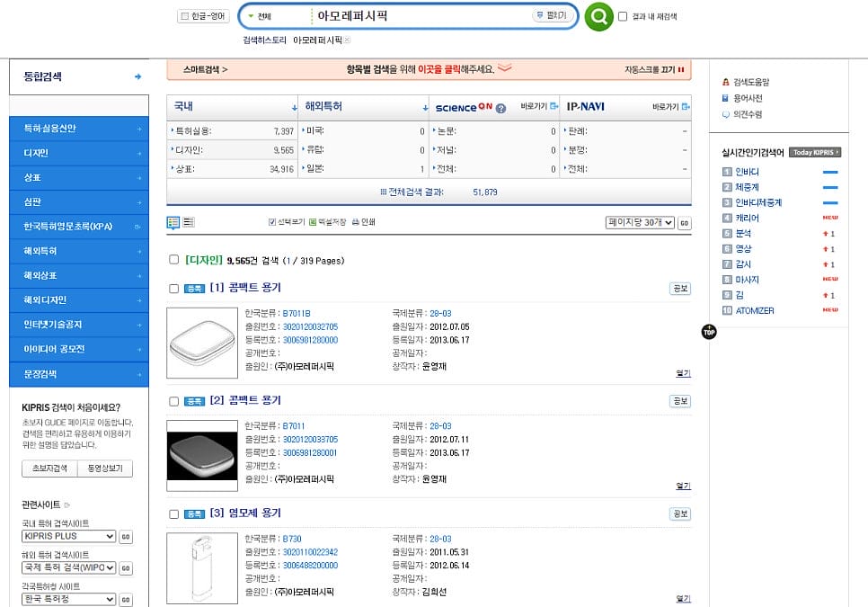Expand the 국내 section arrow
The width and height of the screenshot is (868, 607).
tap(295, 107)
